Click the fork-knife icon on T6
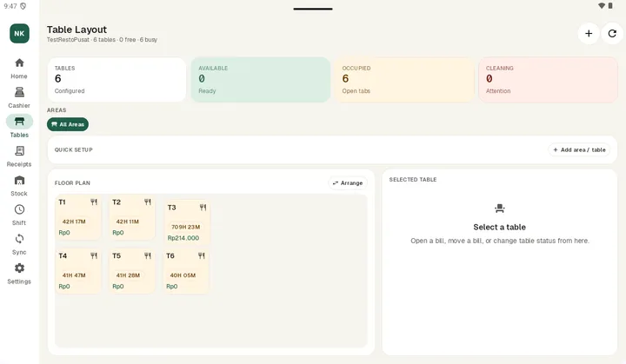Screen dimensions: 626x364 pyautogui.click(x=202, y=255)
